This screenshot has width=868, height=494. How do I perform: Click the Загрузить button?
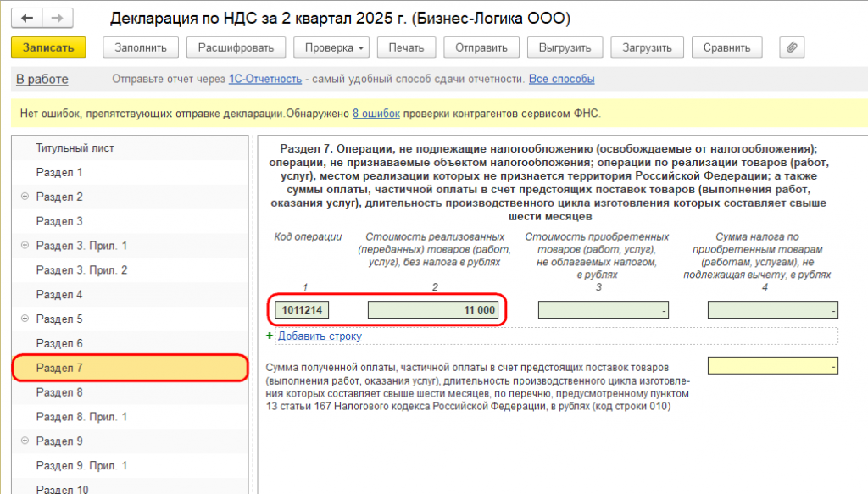[x=647, y=47]
